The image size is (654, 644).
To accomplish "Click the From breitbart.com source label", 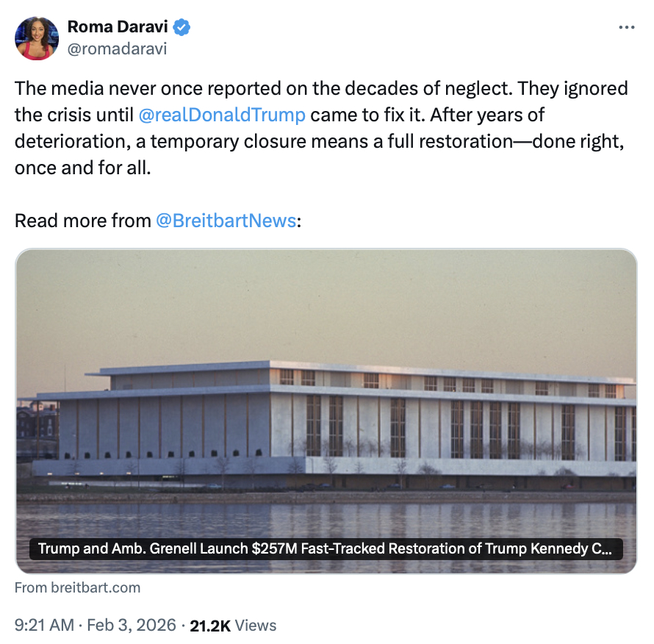I will click(x=77, y=587).
